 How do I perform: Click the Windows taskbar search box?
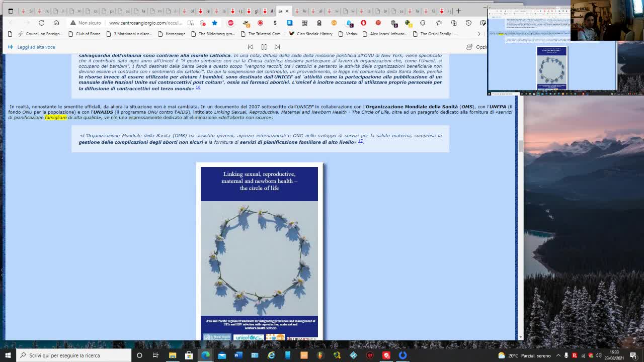coord(73,355)
